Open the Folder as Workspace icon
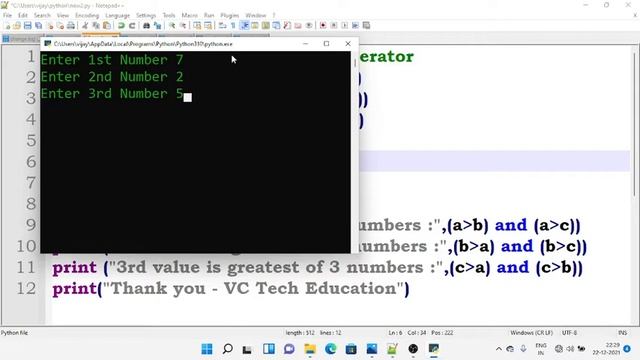The image size is (640, 360). 298,26
